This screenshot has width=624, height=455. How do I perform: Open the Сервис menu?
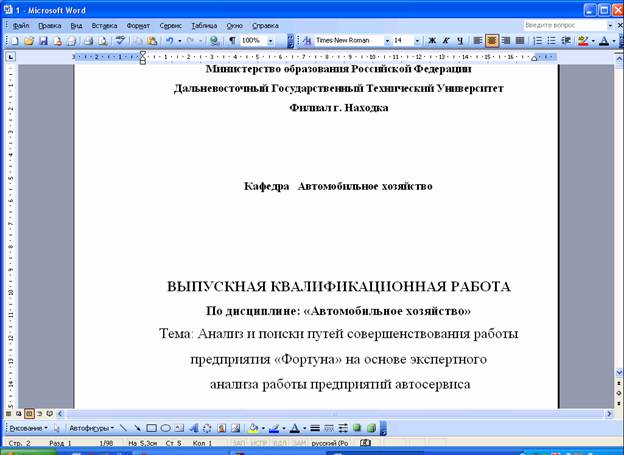click(x=171, y=25)
